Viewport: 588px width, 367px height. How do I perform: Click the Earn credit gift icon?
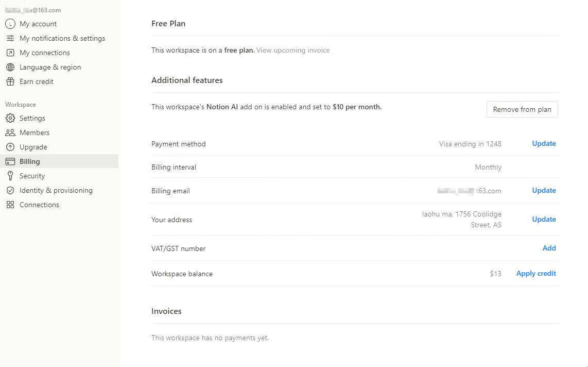[10, 81]
